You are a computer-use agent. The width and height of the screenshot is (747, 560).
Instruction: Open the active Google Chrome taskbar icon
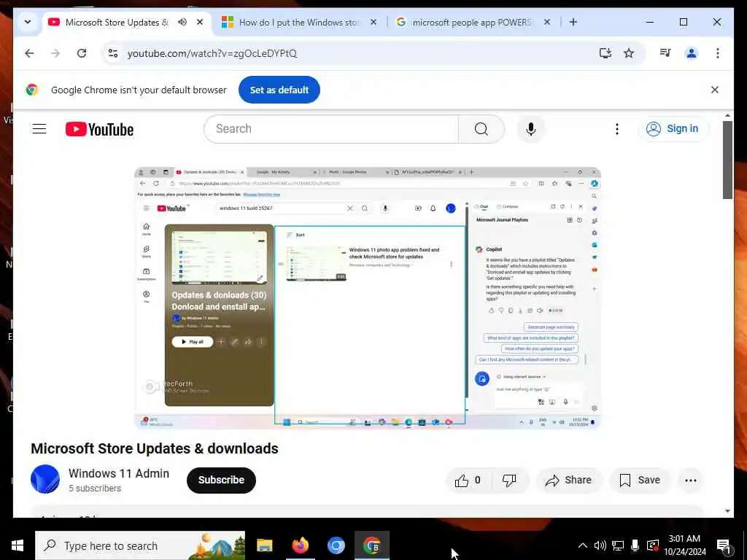click(x=371, y=545)
